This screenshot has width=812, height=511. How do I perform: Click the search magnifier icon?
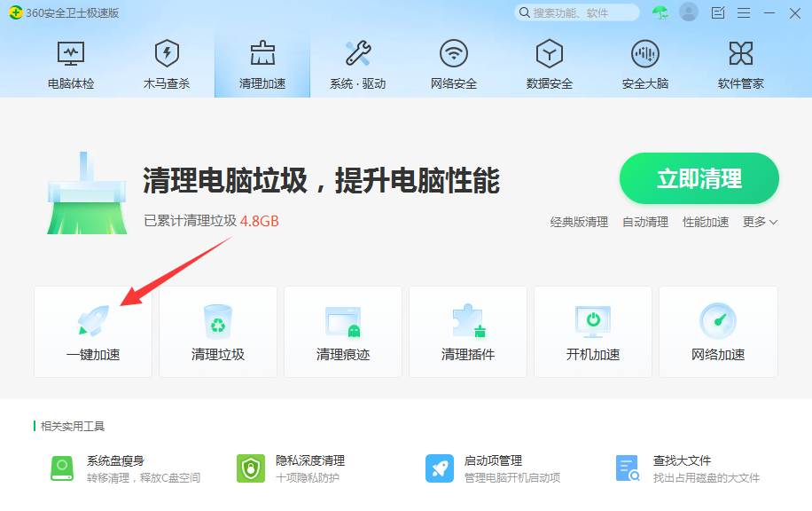(x=525, y=12)
